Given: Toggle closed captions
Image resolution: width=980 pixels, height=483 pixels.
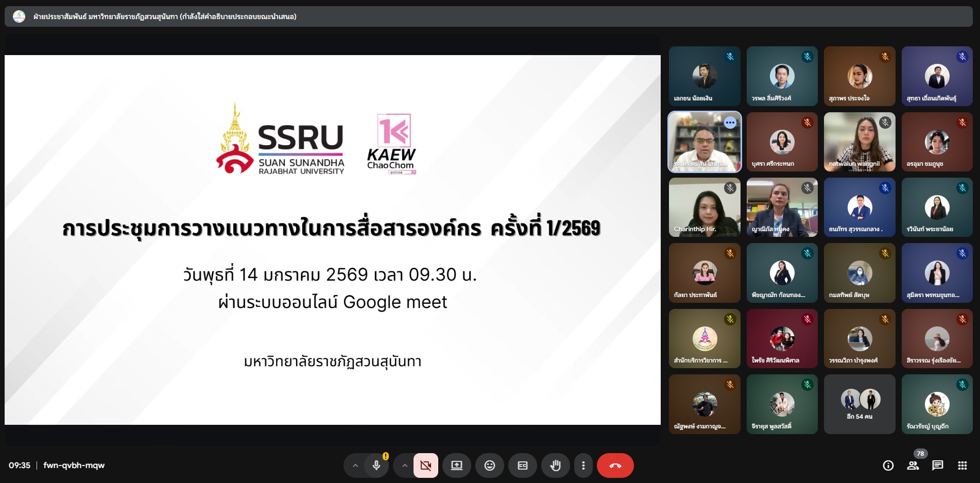Looking at the screenshot, I should pyautogui.click(x=522, y=465).
